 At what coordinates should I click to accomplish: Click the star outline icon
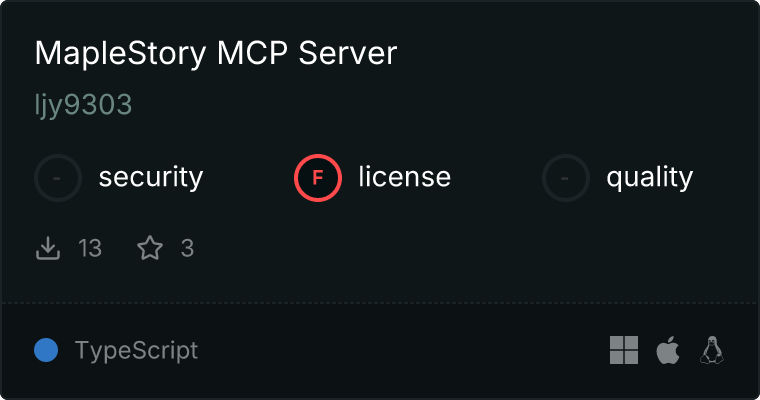point(150,248)
